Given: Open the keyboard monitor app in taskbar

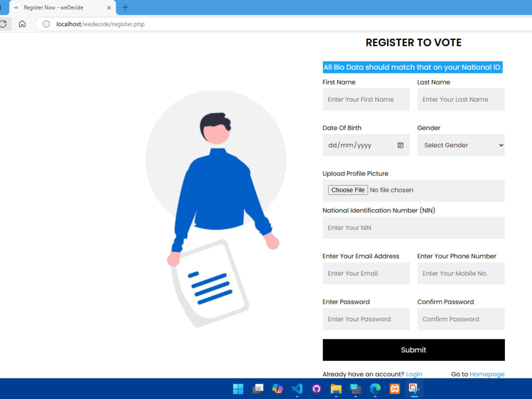Looking at the screenshot, I should click(355, 389).
